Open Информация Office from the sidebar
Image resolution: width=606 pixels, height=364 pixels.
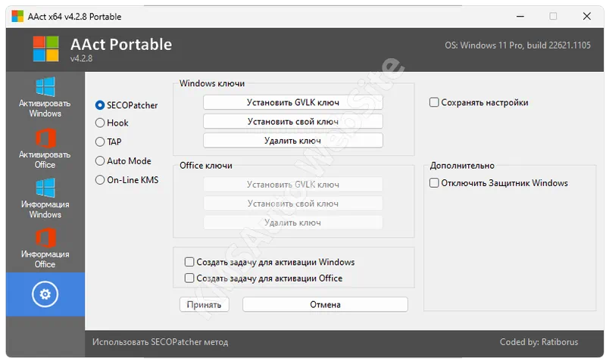pos(45,248)
